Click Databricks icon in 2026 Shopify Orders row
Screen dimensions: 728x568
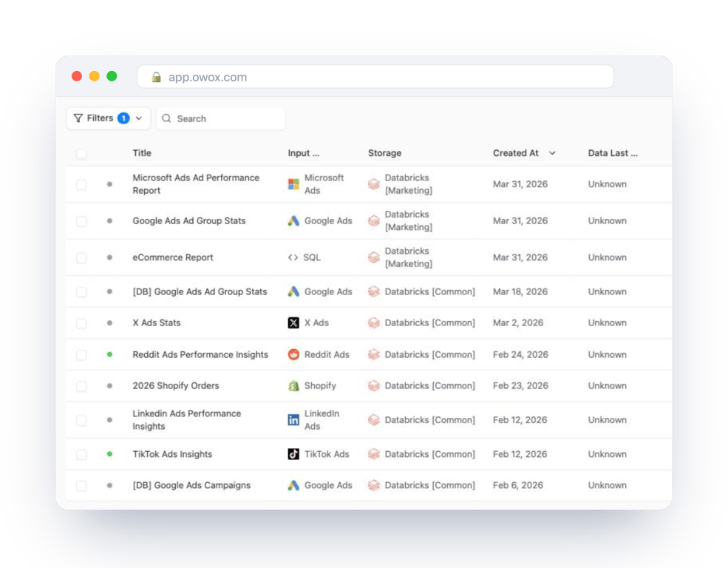tap(374, 385)
